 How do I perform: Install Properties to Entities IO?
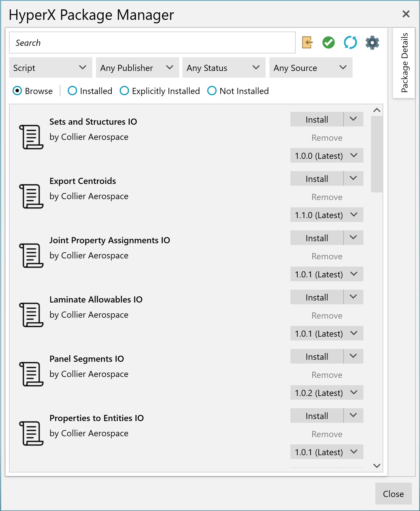[317, 416]
